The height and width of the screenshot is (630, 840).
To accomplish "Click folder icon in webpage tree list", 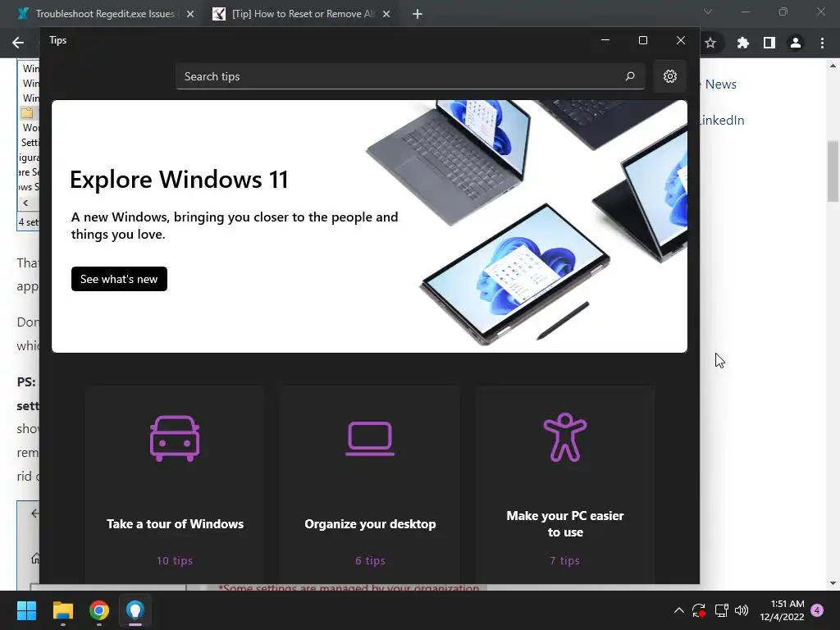I will tap(27, 113).
